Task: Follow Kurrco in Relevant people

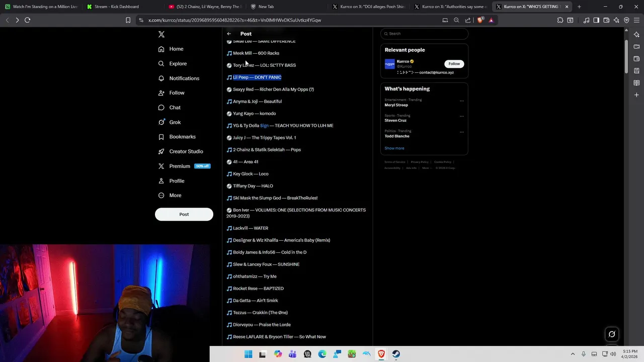Action: [454, 64]
